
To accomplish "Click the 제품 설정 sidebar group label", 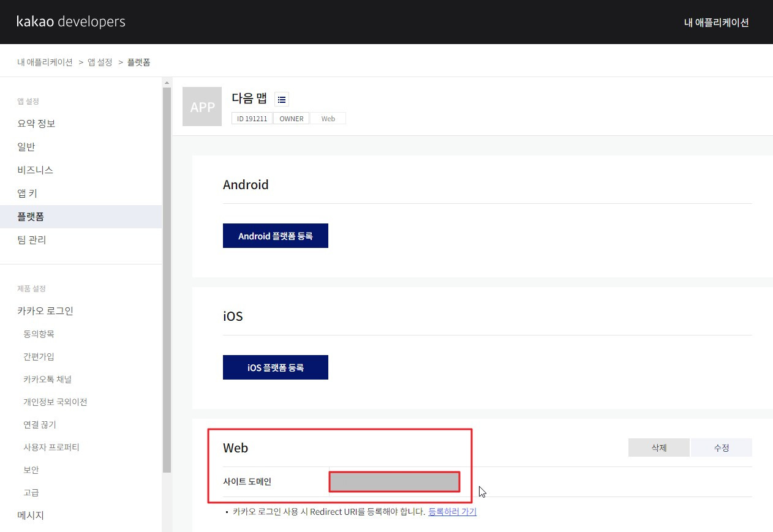I will (x=31, y=288).
